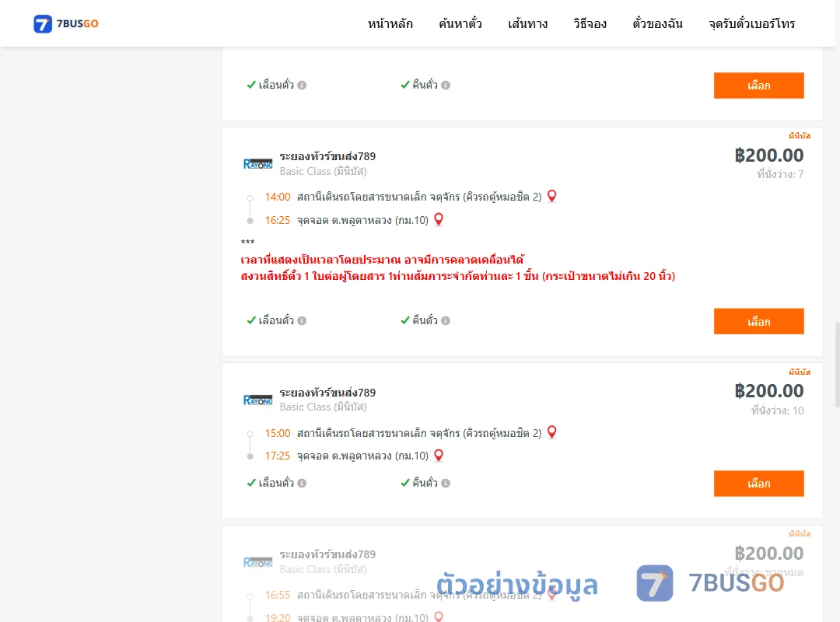
Task: Click คืนตั๋ว info icon in 15:00 trip card
Action: coord(446,484)
